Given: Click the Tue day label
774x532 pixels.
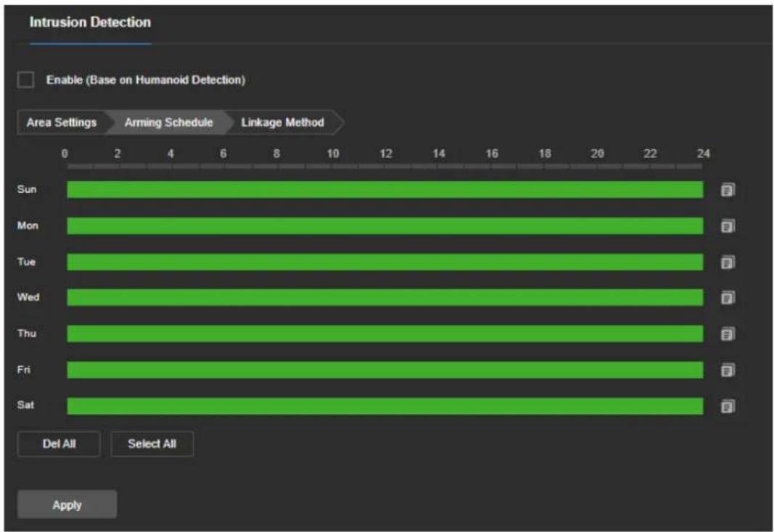Looking at the screenshot, I should coord(26,262).
